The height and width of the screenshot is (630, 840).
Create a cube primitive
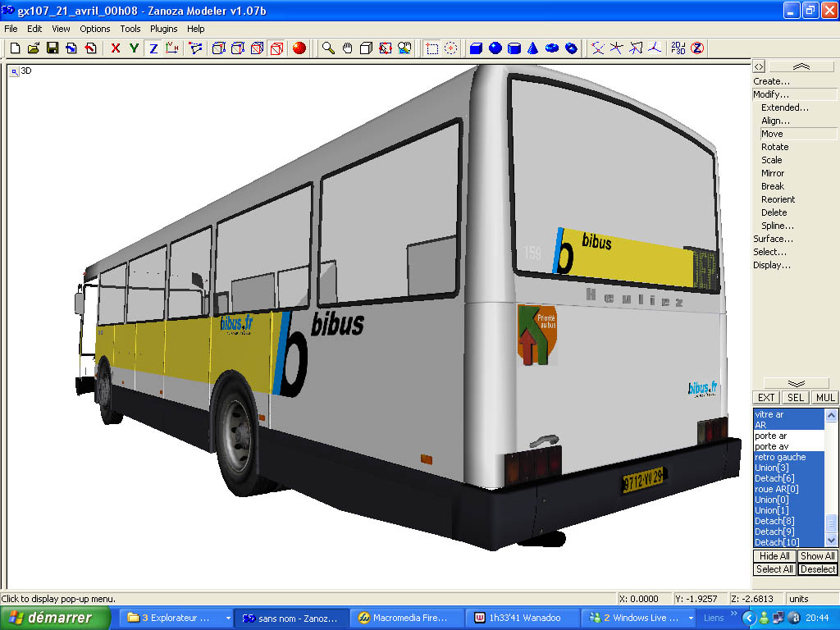click(x=476, y=48)
